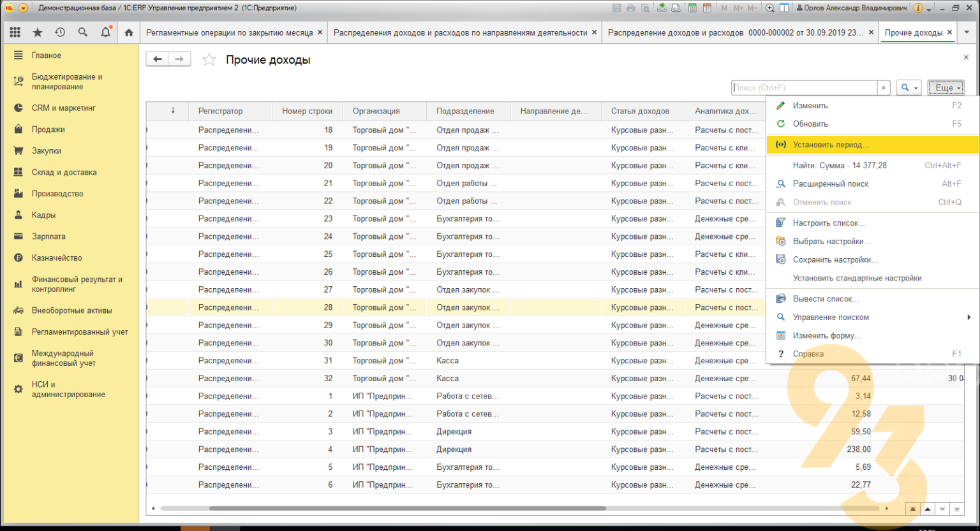Open Справка from the Еще menu
980x531 pixels.
[x=872, y=354]
